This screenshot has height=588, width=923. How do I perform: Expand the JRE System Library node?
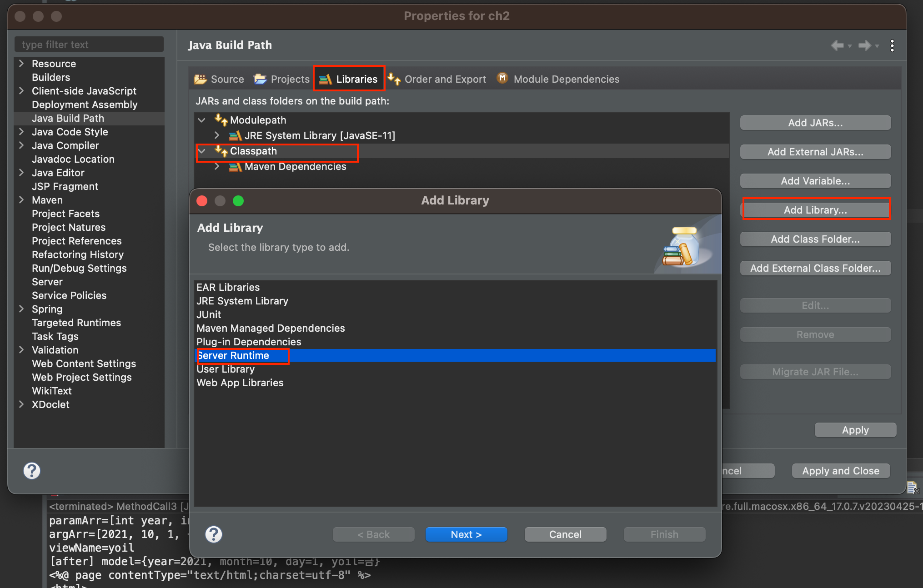(x=217, y=135)
